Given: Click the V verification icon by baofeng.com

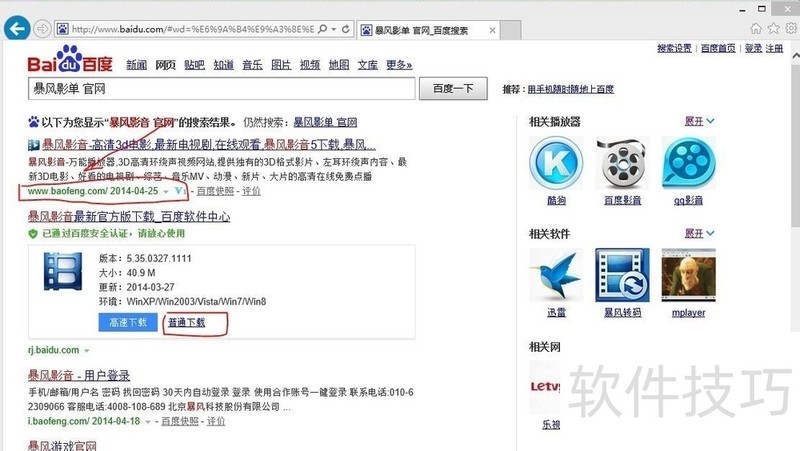Looking at the screenshot, I should click(180, 191).
